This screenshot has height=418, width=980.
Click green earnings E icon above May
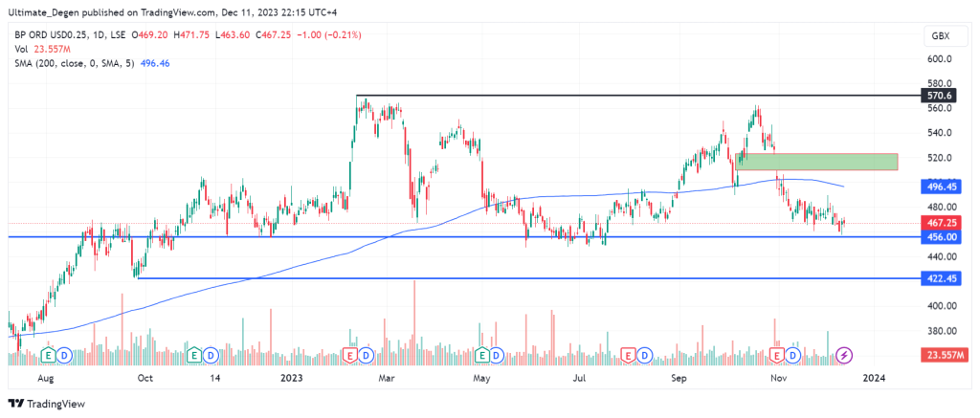coord(482,356)
